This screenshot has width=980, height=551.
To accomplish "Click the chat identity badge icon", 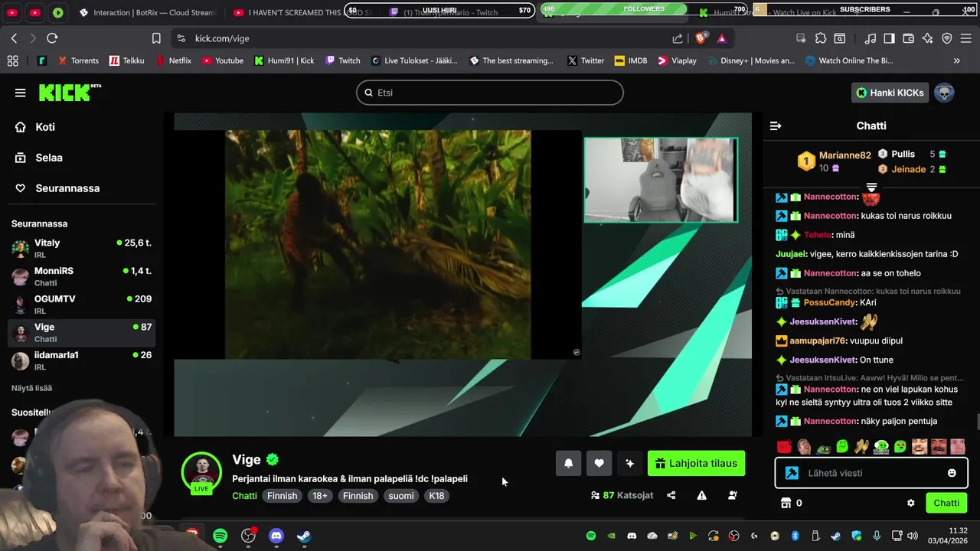I will point(792,473).
